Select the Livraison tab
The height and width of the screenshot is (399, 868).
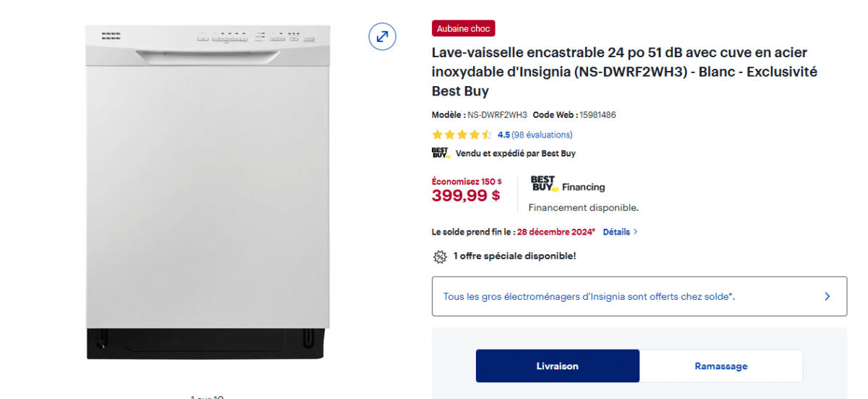(x=557, y=366)
